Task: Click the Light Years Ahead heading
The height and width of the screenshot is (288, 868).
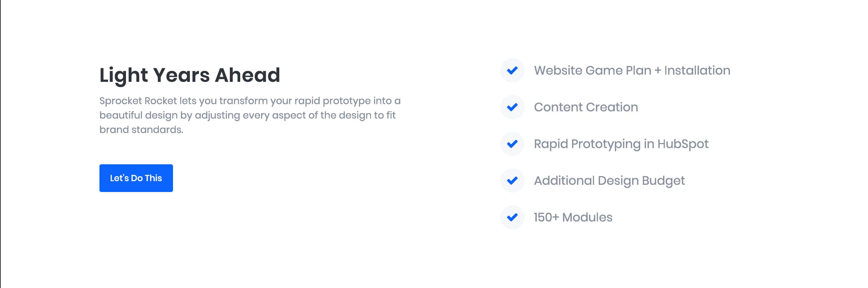Action: 190,75
